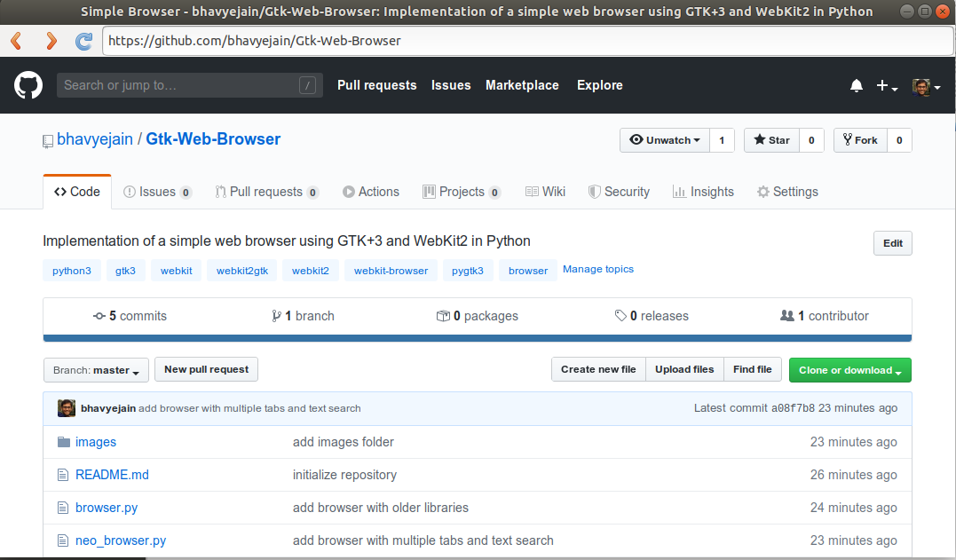Open the plus create-new dropdown

[887, 86]
